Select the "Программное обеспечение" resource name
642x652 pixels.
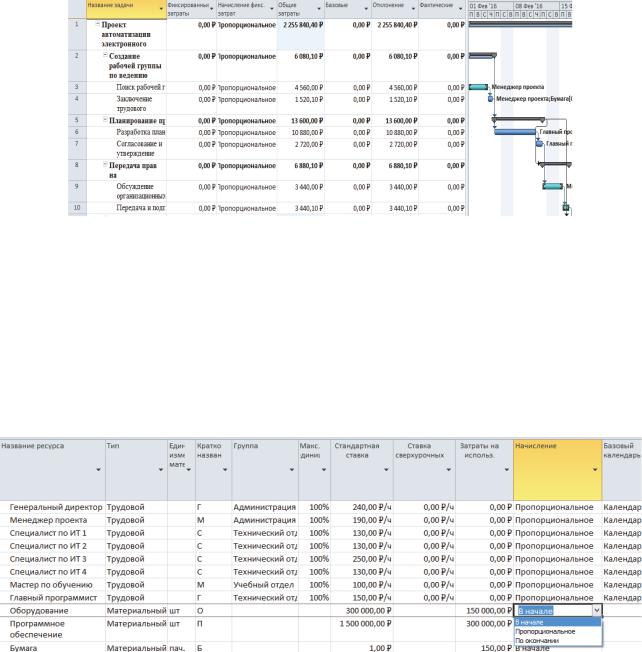coord(37,629)
